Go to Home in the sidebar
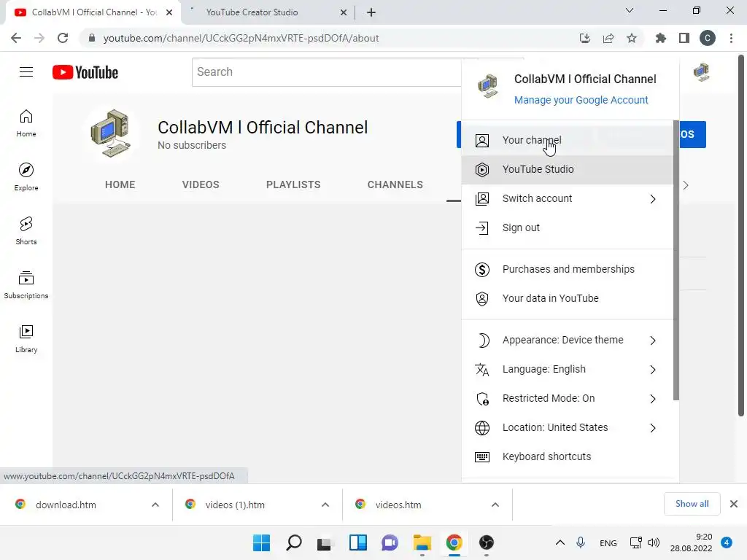 point(26,123)
